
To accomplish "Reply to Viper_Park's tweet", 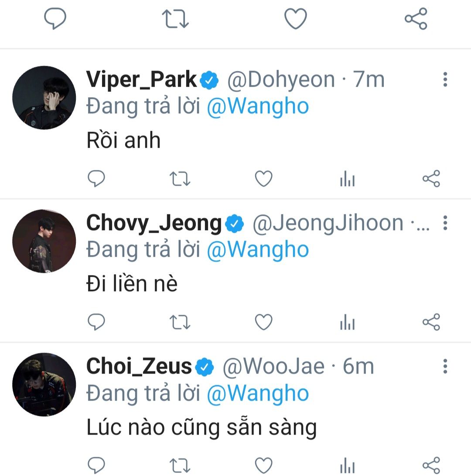I will point(96,179).
